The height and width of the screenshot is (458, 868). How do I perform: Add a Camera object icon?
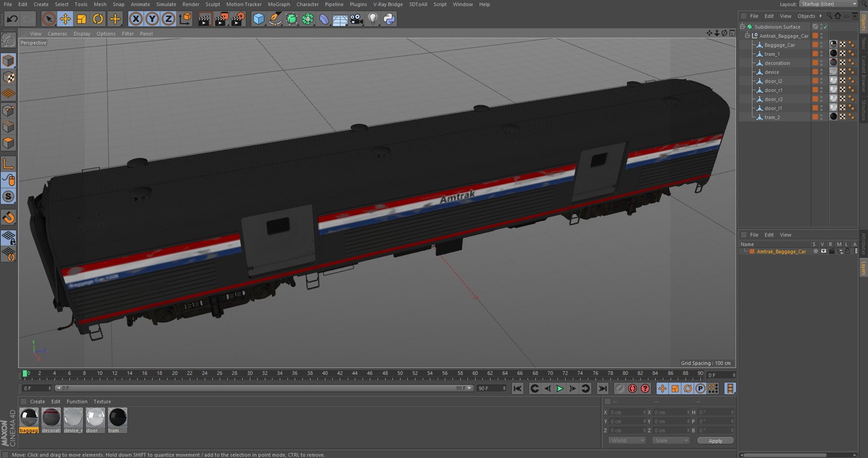point(357,19)
